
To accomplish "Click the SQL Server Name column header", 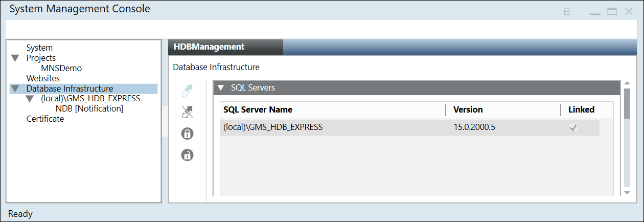I will click(x=258, y=109).
